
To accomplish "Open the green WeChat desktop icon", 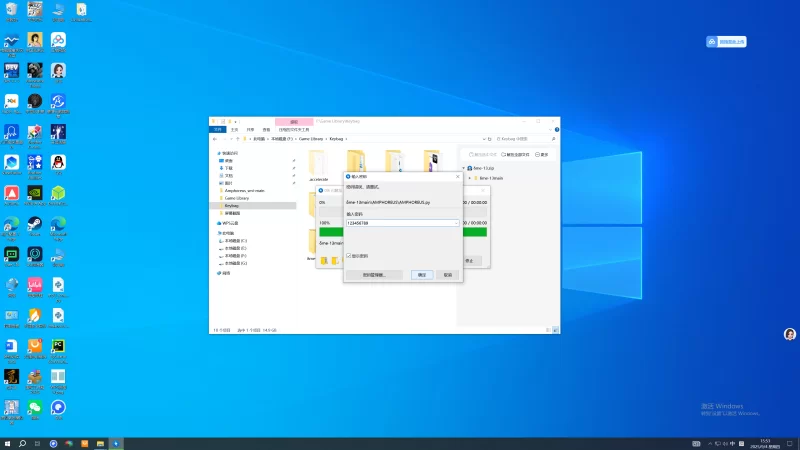I will pyautogui.click(x=35, y=408).
